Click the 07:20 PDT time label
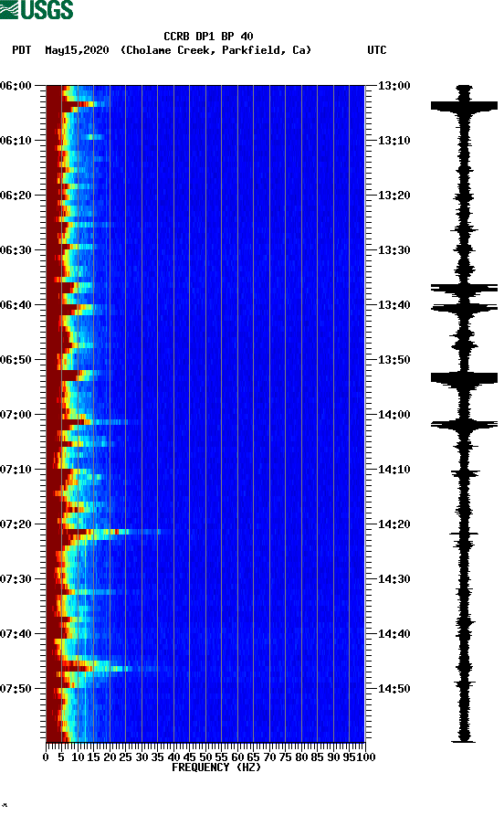504x815 pixels. coord(16,524)
